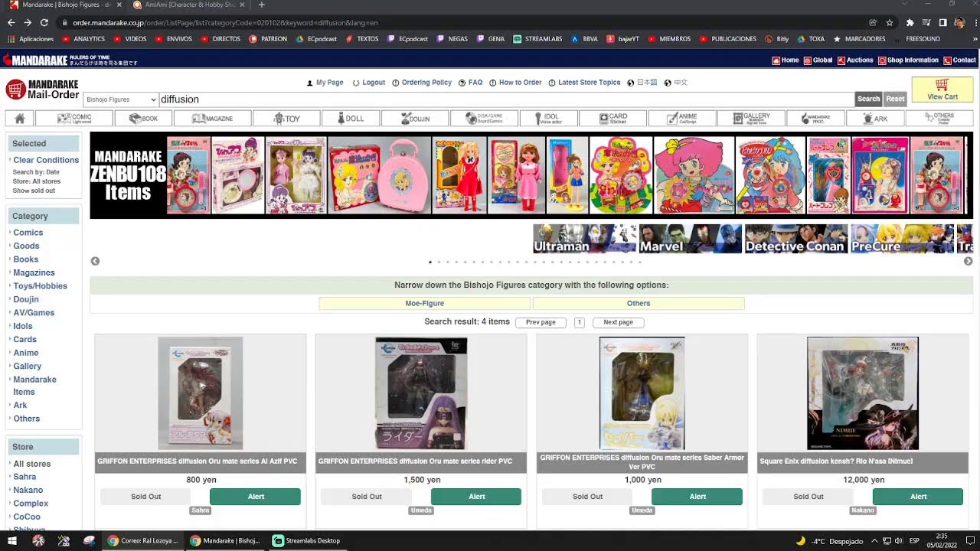Click Clear Conditions in the Selected panel
This screenshot has width=980, height=551.
pyautogui.click(x=46, y=160)
